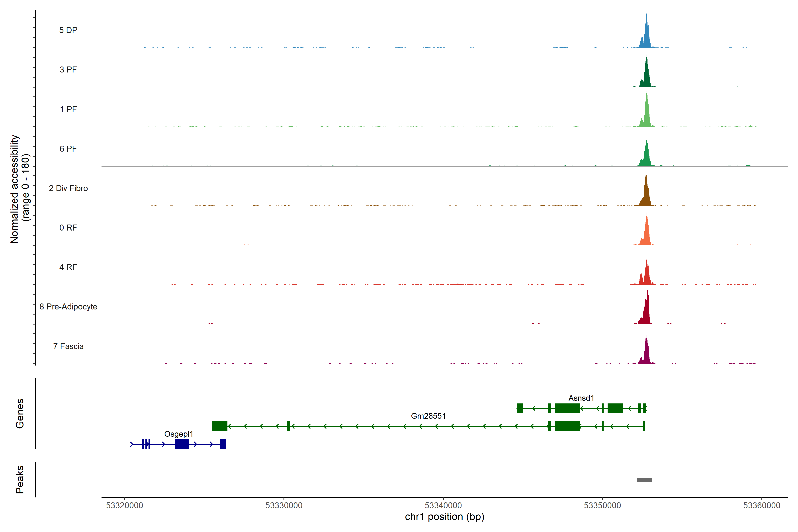
Task: Click the Osgepl1 gene label
Action: (178, 434)
